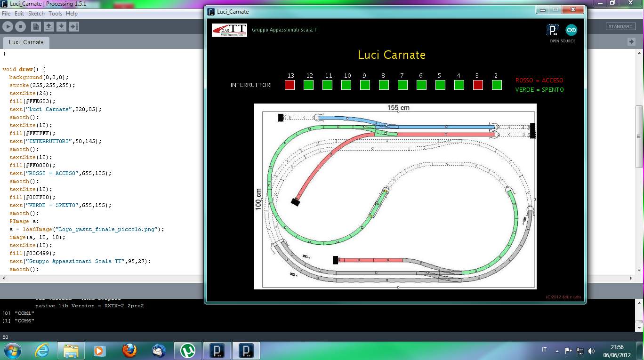
Task: Open Action Center flag icon
Action: click(568, 351)
